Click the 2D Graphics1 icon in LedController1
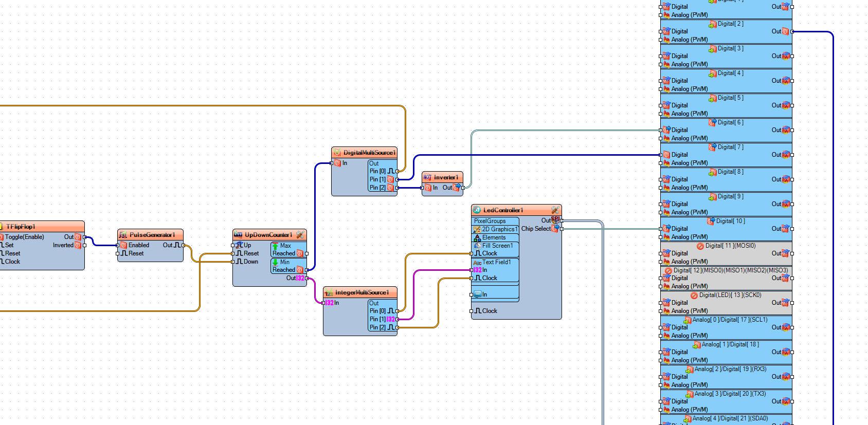 477,229
